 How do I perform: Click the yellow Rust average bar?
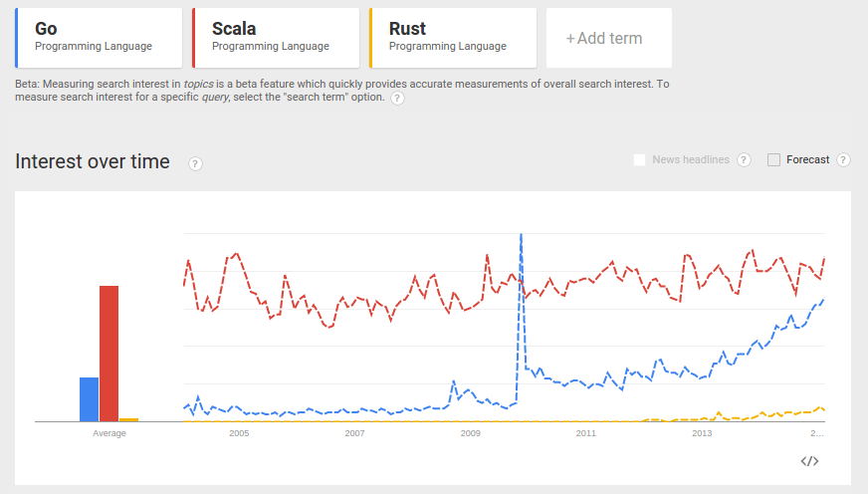pyautogui.click(x=129, y=419)
